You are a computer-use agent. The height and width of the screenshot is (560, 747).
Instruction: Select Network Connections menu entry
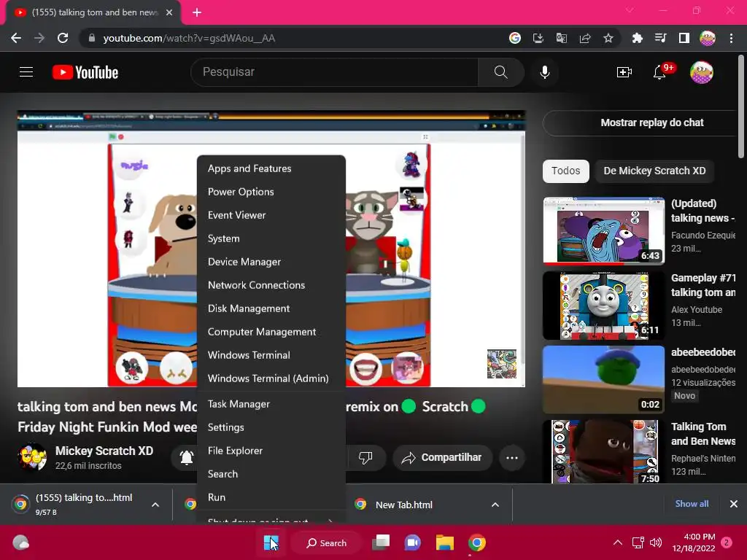(271, 285)
